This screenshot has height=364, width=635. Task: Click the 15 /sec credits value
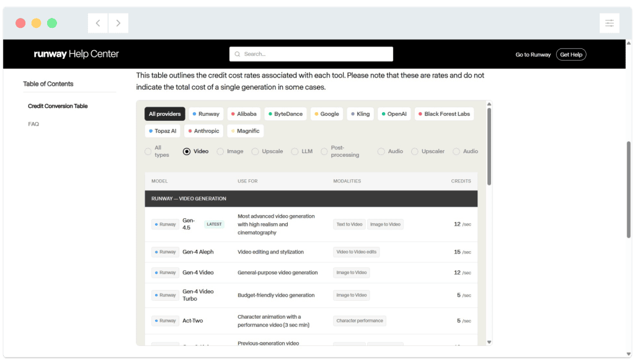[463, 252]
